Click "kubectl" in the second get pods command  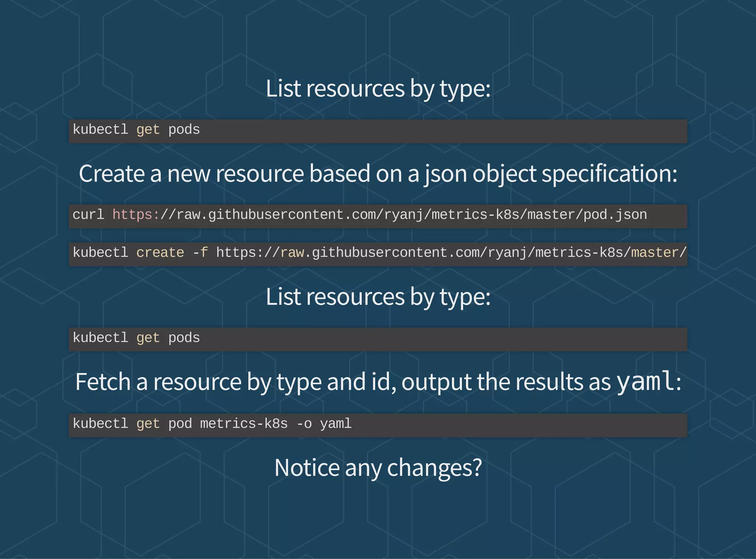click(100, 338)
